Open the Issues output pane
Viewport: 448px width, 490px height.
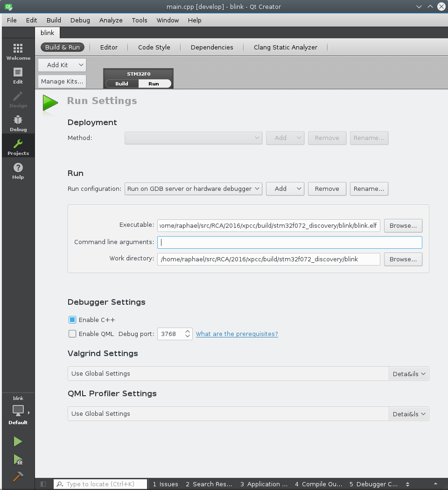[x=166, y=484]
